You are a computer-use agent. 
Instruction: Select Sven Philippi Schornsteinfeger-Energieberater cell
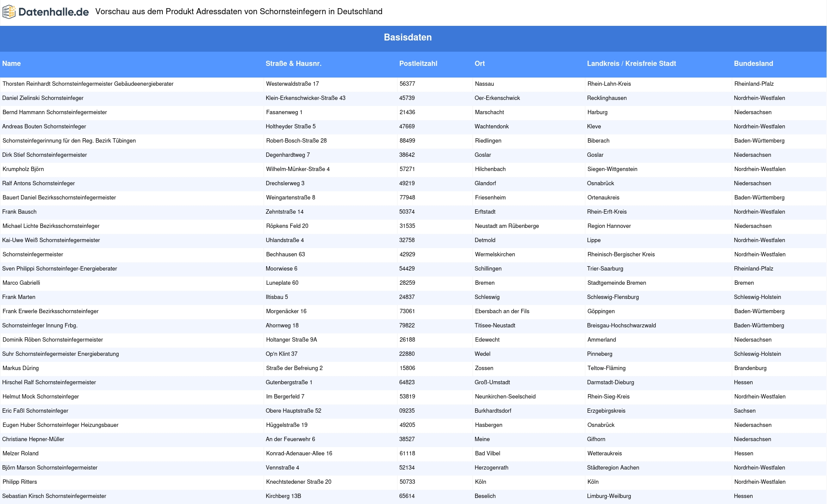pyautogui.click(x=59, y=269)
